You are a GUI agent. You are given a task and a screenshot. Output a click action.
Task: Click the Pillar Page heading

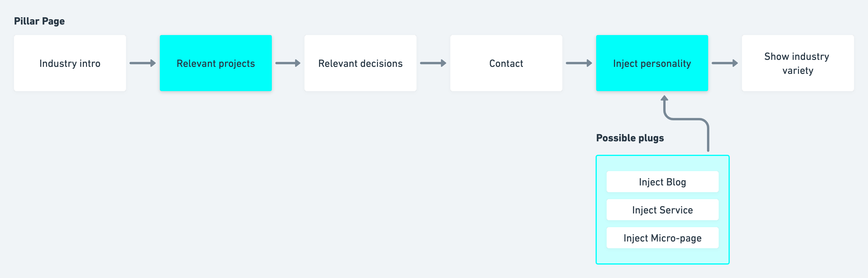click(39, 21)
